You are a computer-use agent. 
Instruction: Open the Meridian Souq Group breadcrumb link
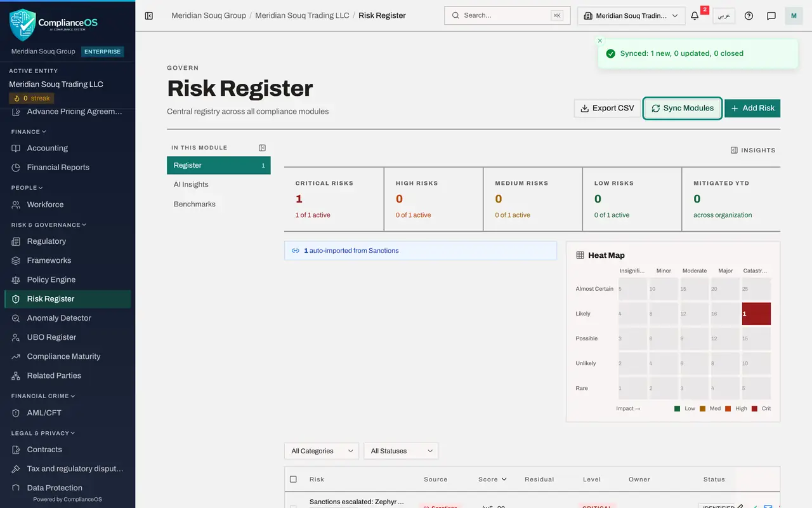click(x=209, y=15)
